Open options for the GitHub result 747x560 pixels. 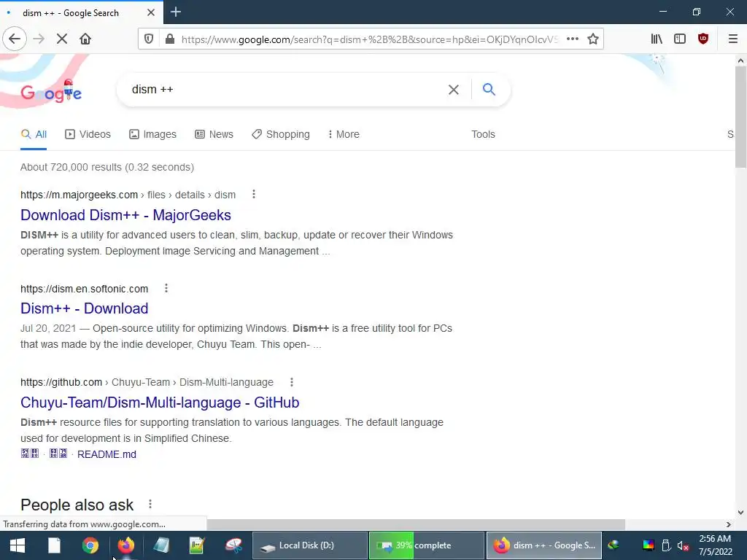point(292,382)
